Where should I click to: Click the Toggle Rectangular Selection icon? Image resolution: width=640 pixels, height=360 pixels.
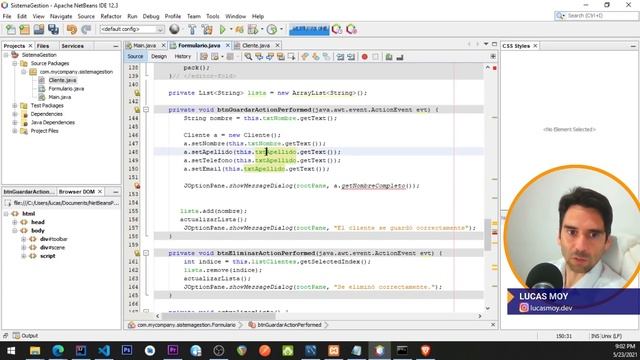click(x=291, y=57)
